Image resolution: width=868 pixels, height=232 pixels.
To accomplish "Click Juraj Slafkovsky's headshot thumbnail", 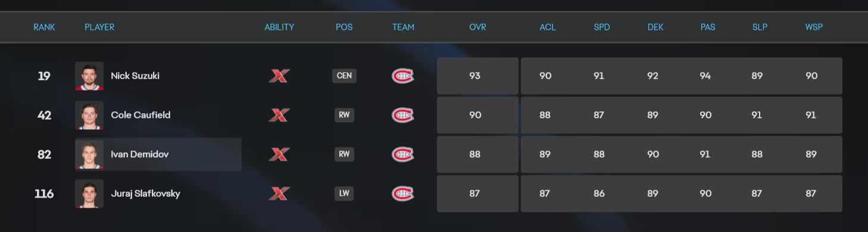I will pyautogui.click(x=89, y=193).
